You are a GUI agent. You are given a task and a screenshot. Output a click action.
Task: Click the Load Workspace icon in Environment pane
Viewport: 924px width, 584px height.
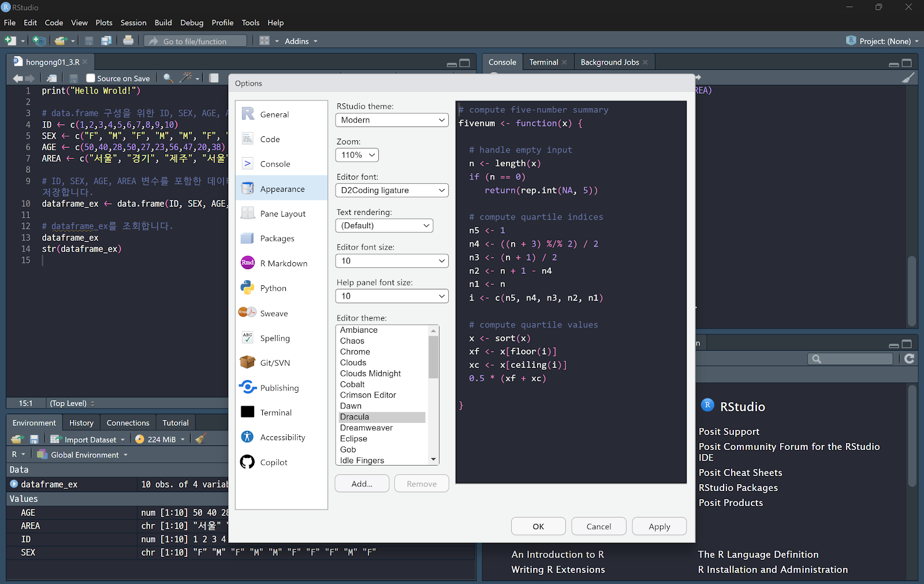tap(17, 440)
